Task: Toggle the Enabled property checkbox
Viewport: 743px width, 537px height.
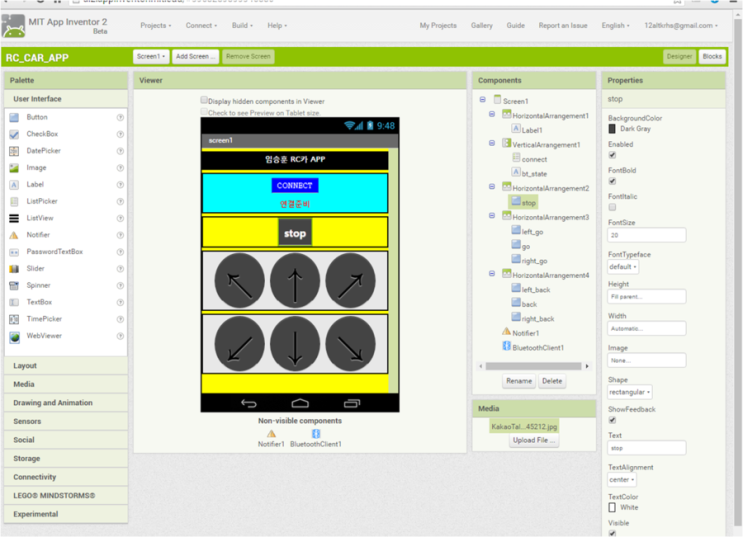Action: tap(612, 155)
